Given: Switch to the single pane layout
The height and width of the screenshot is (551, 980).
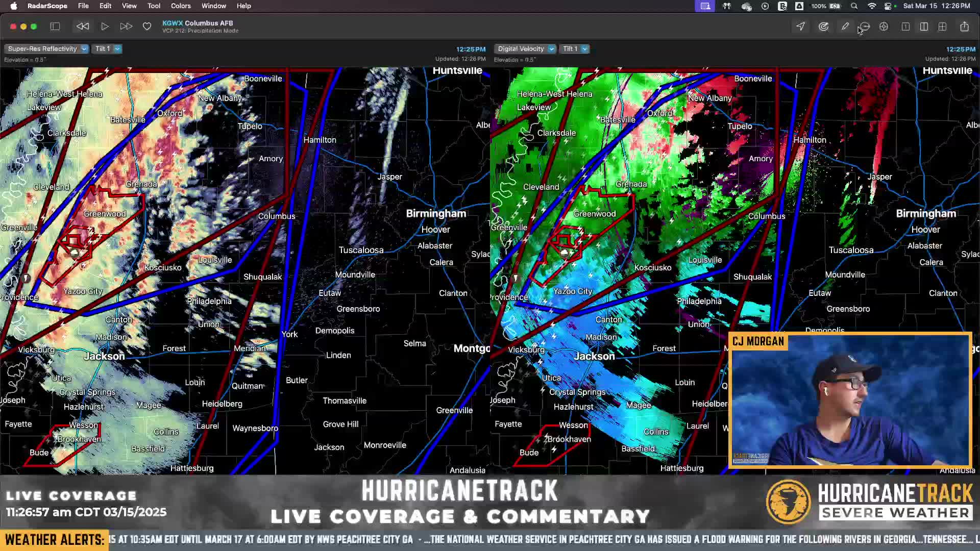Looking at the screenshot, I should [905, 27].
